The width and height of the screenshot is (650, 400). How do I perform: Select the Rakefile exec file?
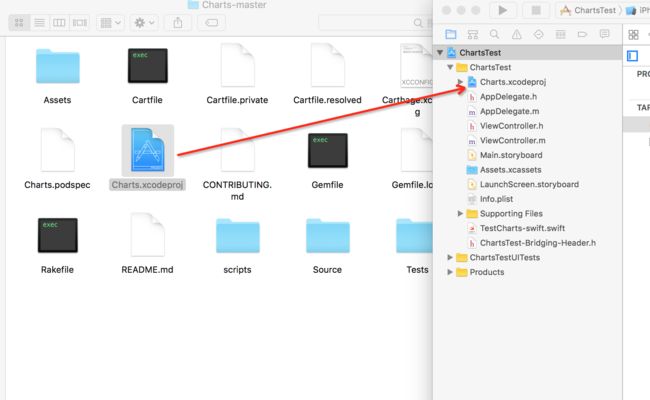click(58, 235)
